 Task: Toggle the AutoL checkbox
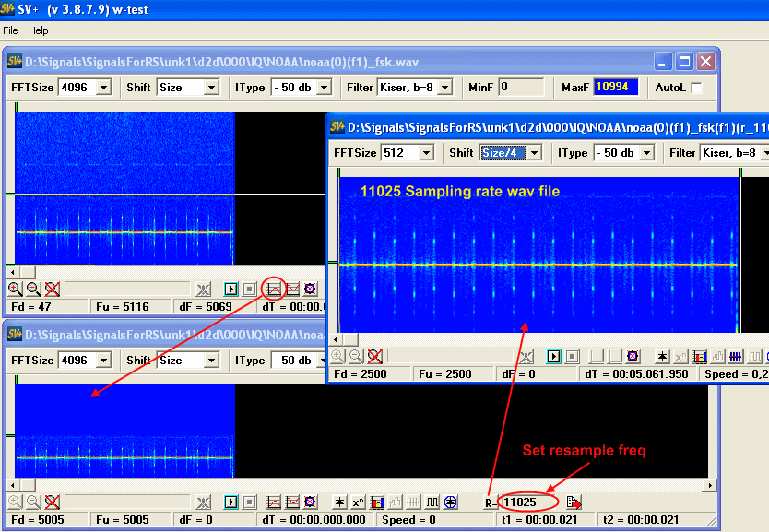point(696,88)
